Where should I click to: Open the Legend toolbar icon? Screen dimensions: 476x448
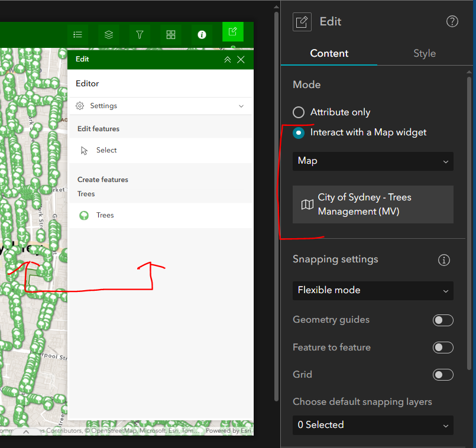click(77, 34)
